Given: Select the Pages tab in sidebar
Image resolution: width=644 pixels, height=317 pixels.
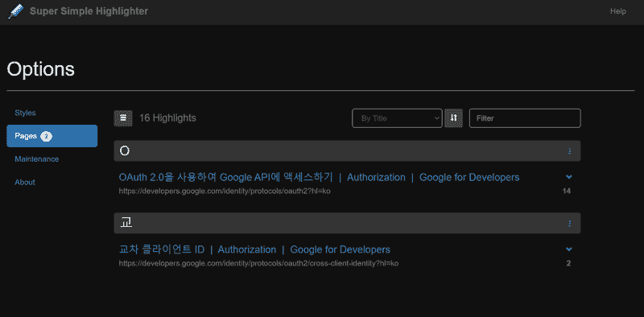Looking at the screenshot, I should (52, 136).
